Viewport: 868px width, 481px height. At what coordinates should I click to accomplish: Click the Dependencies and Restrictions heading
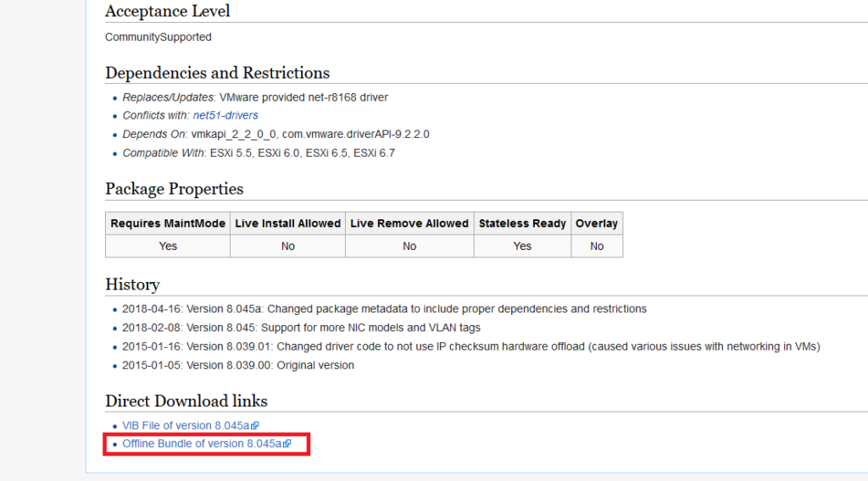(217, 73)
